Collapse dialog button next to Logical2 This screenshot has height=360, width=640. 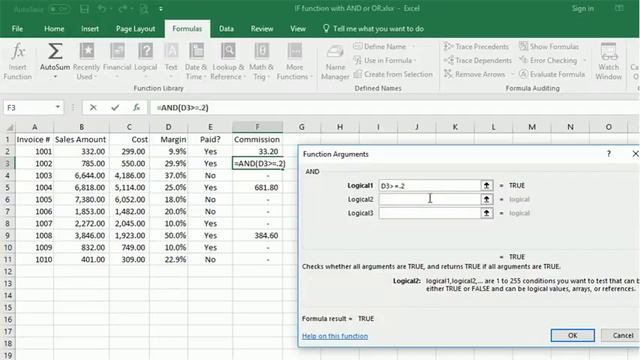(x=487, y=199)
